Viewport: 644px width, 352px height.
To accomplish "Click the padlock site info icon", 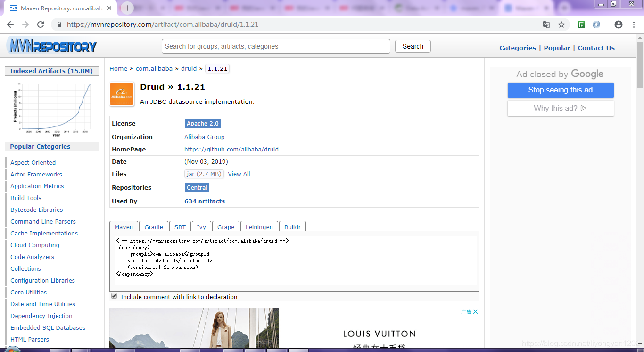I will 59,25.
